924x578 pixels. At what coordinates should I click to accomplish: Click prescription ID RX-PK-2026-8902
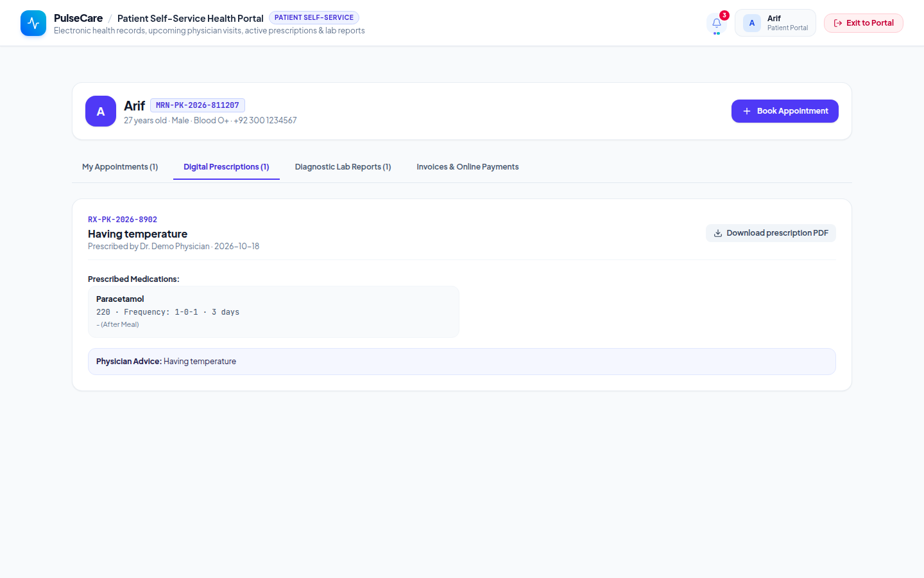point(123,220)
